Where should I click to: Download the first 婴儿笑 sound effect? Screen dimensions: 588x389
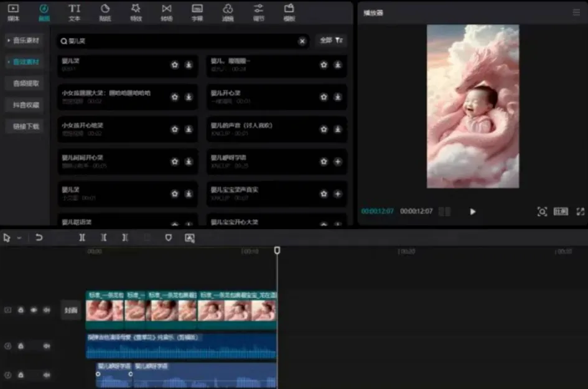[x=189, y=65]
